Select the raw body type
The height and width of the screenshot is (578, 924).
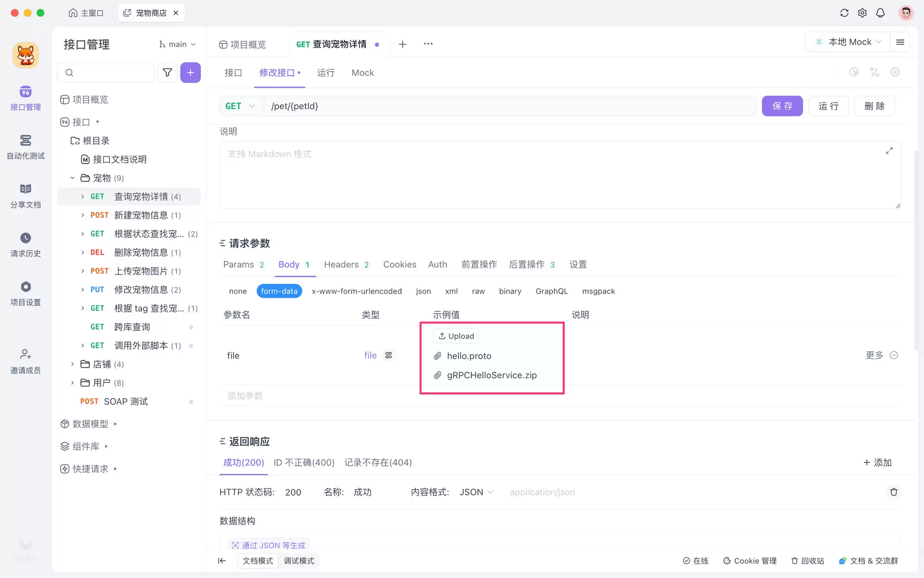pos(478,291)
